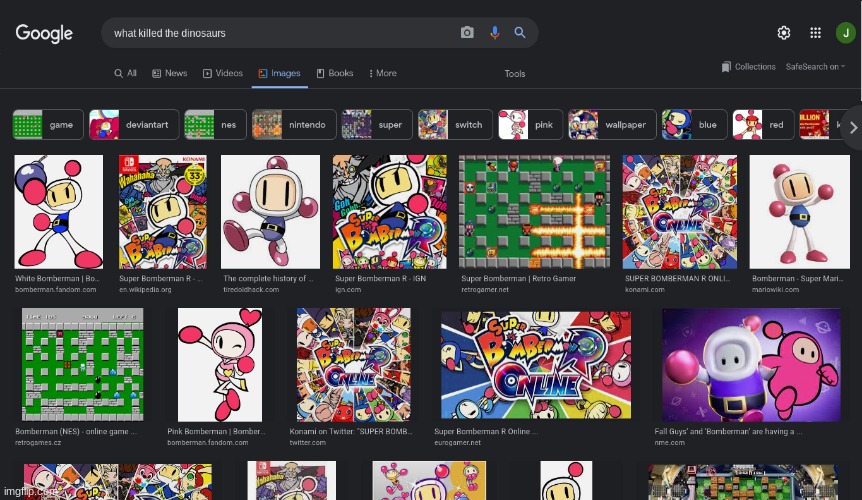
Task: Select the Images tab
Action: pyautogui.click(x=279, y=73)
